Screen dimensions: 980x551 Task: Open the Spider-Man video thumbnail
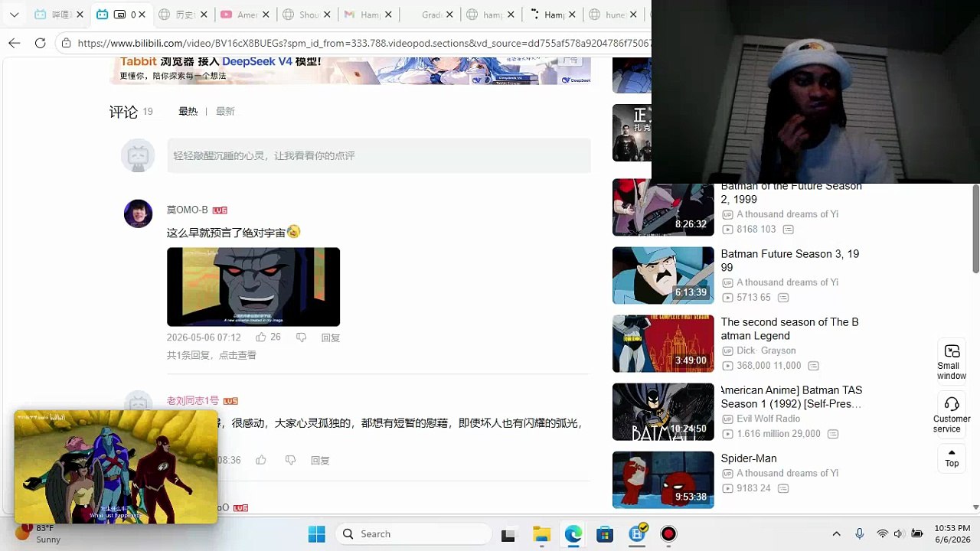pos(663,480)
